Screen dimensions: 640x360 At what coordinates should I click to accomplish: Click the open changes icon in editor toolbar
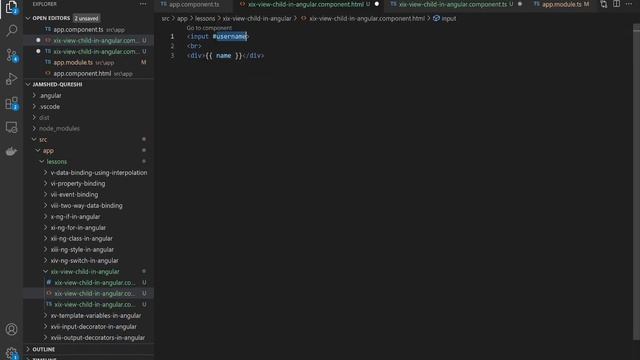pyautogui.click(x=604, y=4)
